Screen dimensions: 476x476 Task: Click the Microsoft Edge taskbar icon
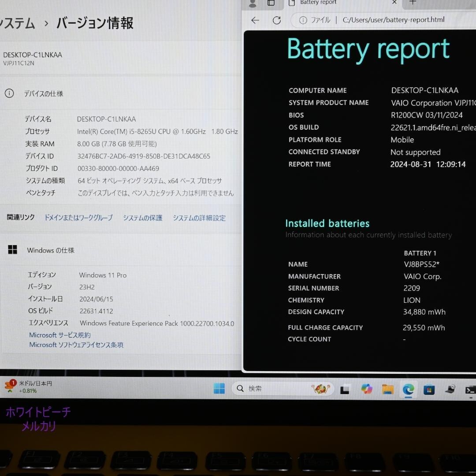pyautogui.click(x=408, y=389)
